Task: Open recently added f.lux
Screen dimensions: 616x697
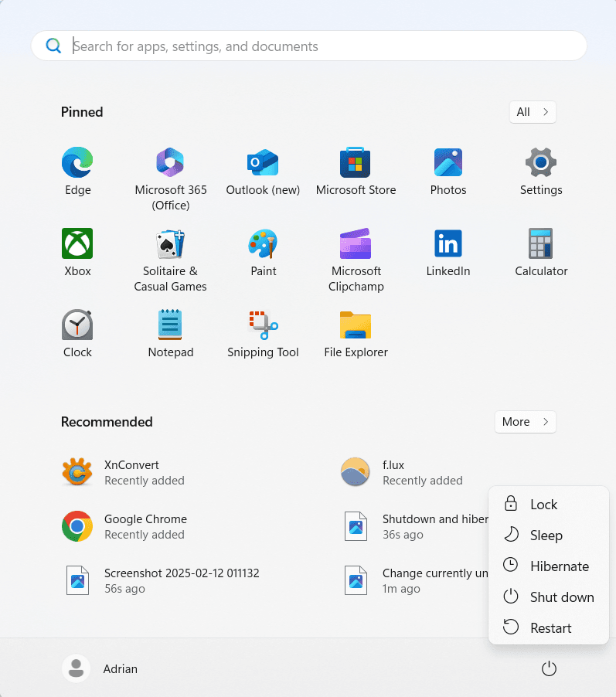Action: pyautogui.click(x=402, y=472)
